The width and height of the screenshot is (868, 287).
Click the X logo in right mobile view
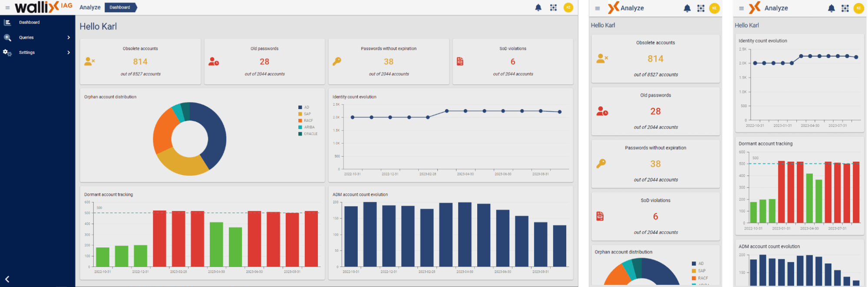755,8
